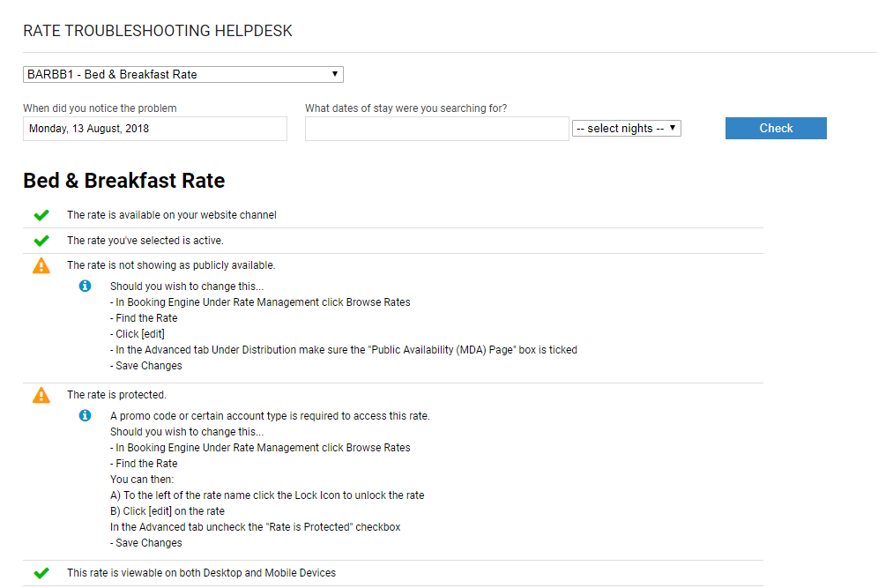878x588 pixels.
Task: Click the 'Bed & Breakfast Rate' heading
Action: point(123,181)
